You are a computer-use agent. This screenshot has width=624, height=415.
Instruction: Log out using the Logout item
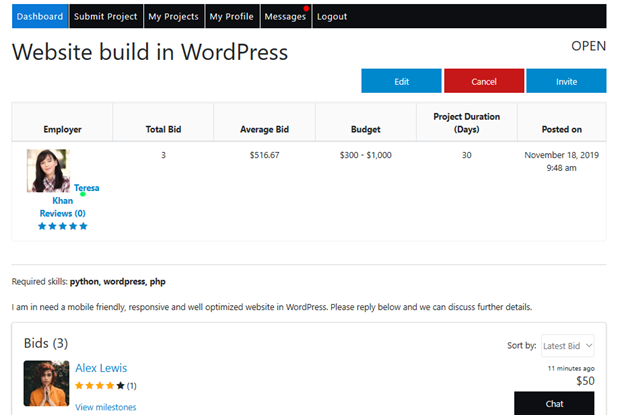click(332, 16)
